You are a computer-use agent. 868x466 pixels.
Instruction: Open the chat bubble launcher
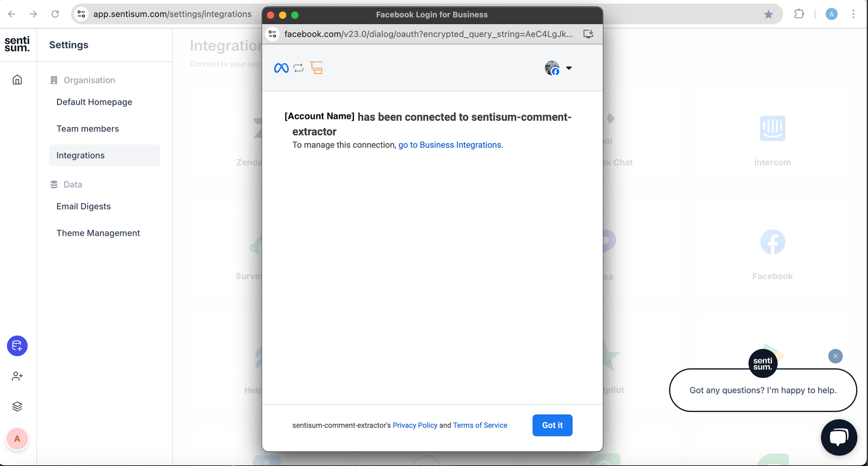[839, 437]
